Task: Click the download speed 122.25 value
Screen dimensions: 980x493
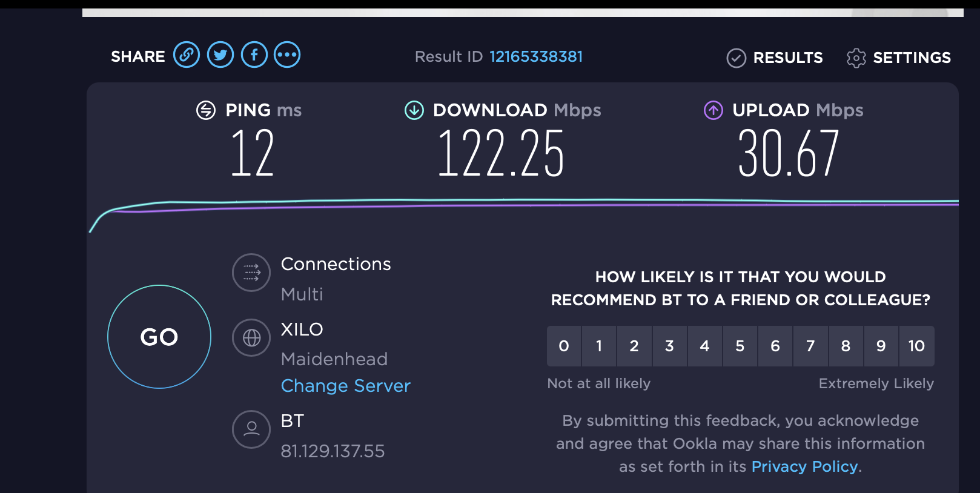Action: (501, 154)
